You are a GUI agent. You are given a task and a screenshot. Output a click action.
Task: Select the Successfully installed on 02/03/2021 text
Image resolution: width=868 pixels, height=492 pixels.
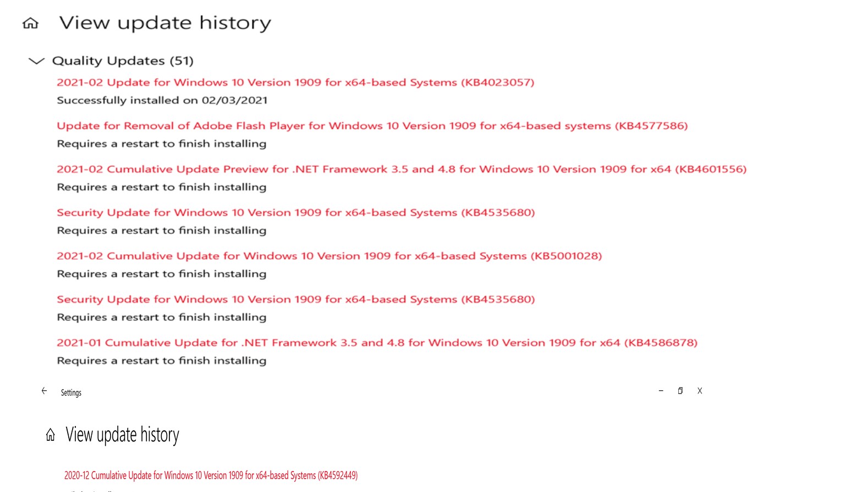click(x=162, y=100)
